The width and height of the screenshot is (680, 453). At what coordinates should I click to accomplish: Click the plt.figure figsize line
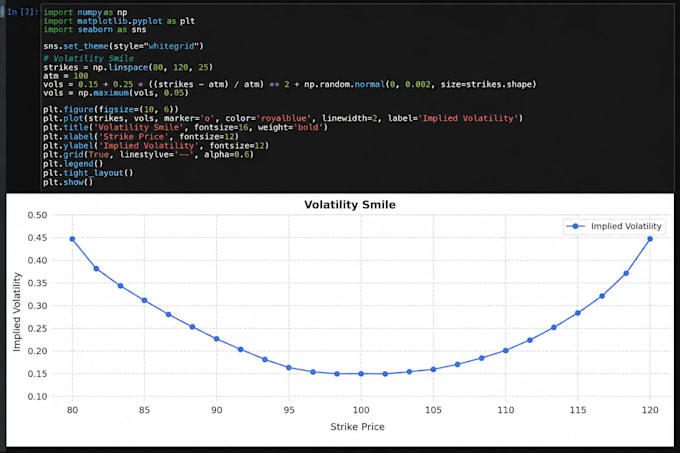(x=111, y=109)
